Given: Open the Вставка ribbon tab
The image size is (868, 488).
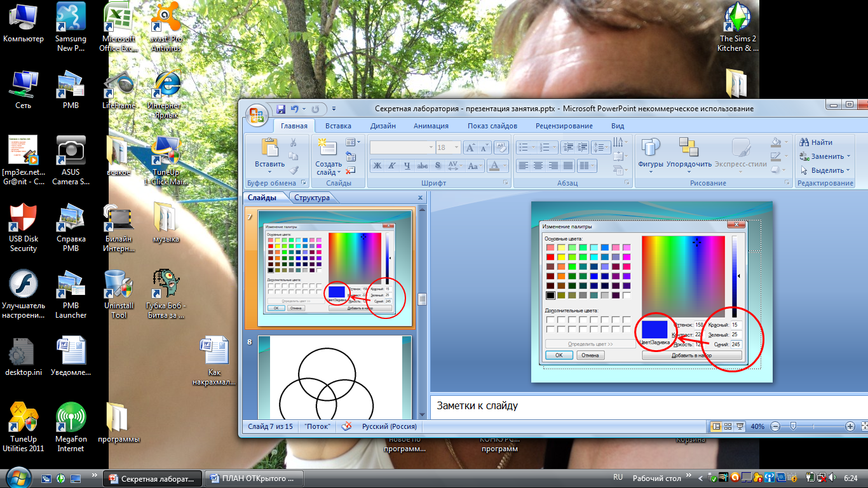Looking at the screenshot, I should pos(337,126).
